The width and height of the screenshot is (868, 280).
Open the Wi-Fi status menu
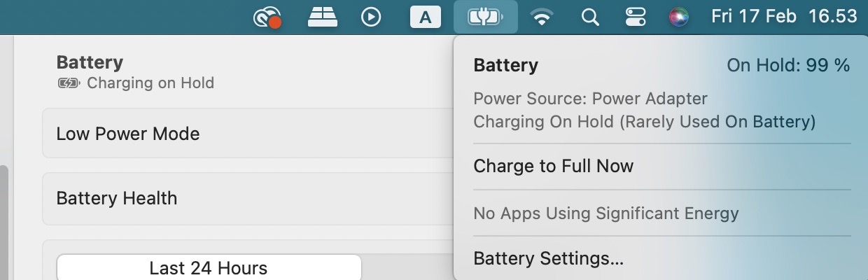541,17
